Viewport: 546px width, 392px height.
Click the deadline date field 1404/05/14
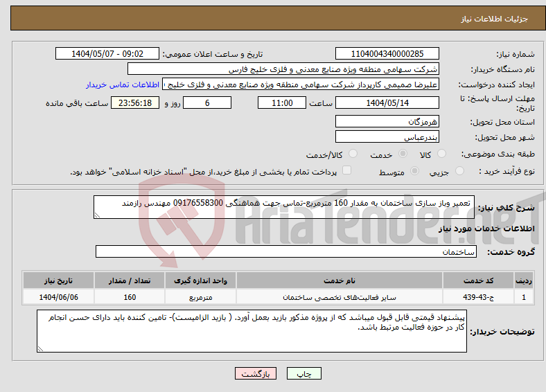tap(387, 103)
